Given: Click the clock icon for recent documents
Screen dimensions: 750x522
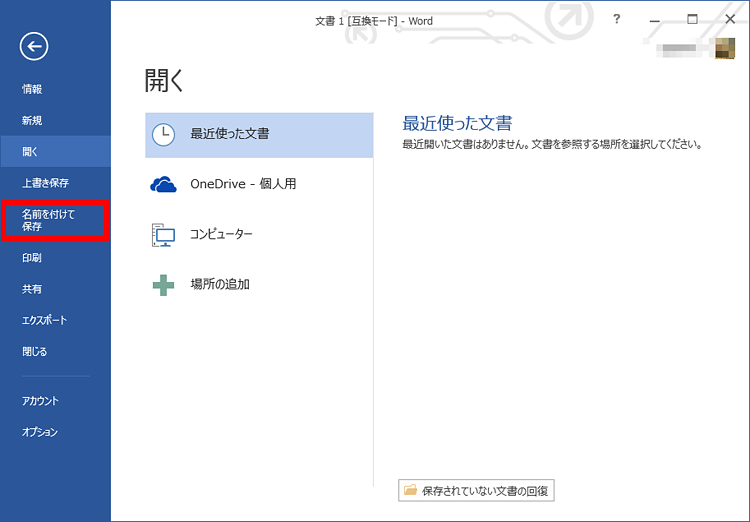Looking at the screenshot, I should coord(163,134).
